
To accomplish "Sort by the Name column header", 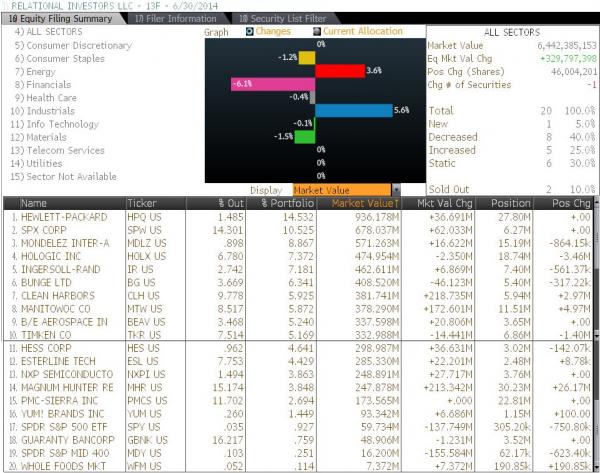I will point(73,203).
